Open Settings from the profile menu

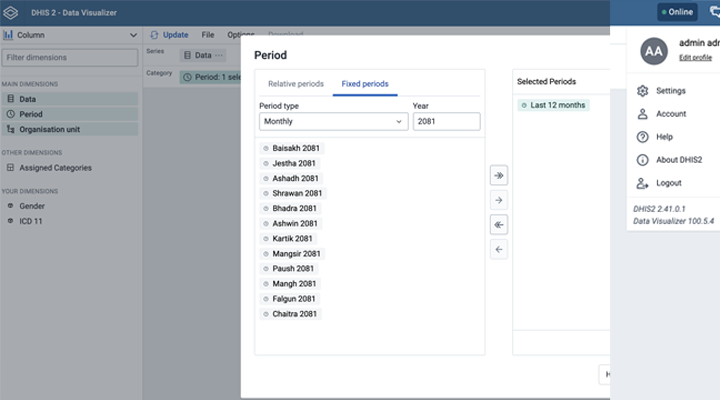[670, 91]
